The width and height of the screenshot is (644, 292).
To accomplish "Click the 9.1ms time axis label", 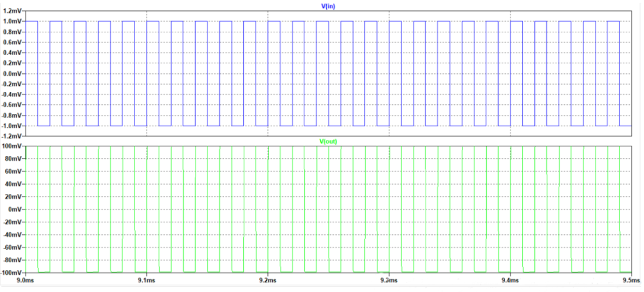I will tap(146, 281).
